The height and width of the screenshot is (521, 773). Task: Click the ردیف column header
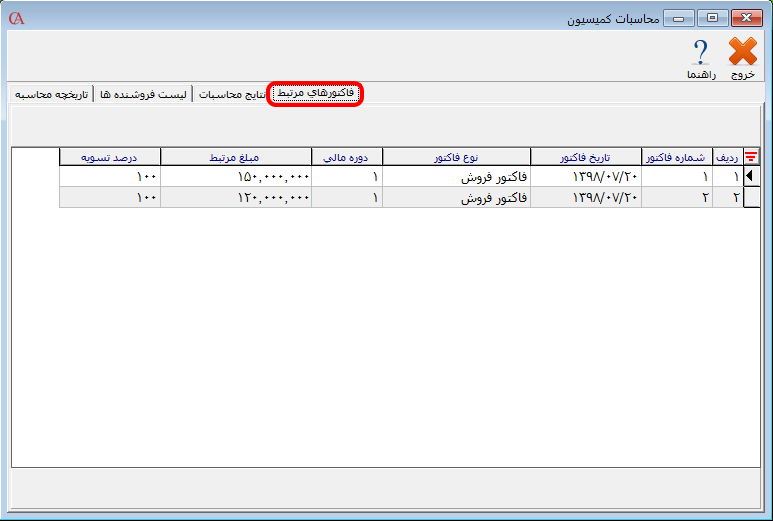727,157
